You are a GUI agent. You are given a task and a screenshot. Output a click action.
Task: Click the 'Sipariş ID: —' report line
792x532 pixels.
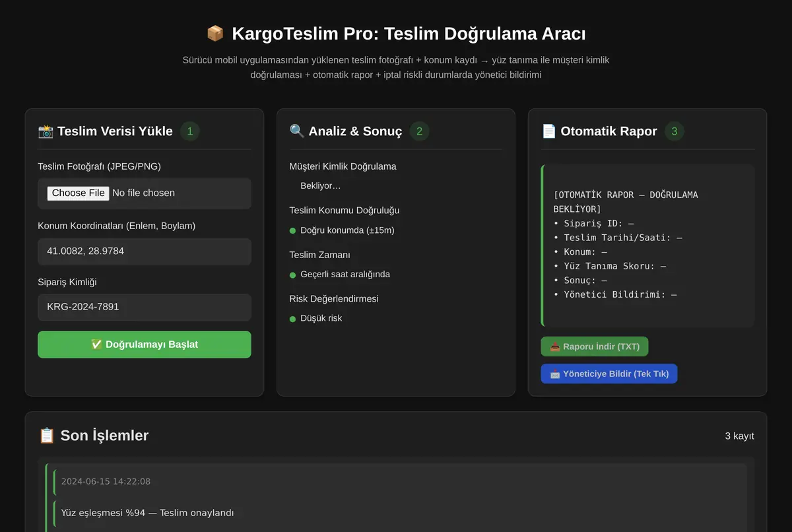point(593,223)
